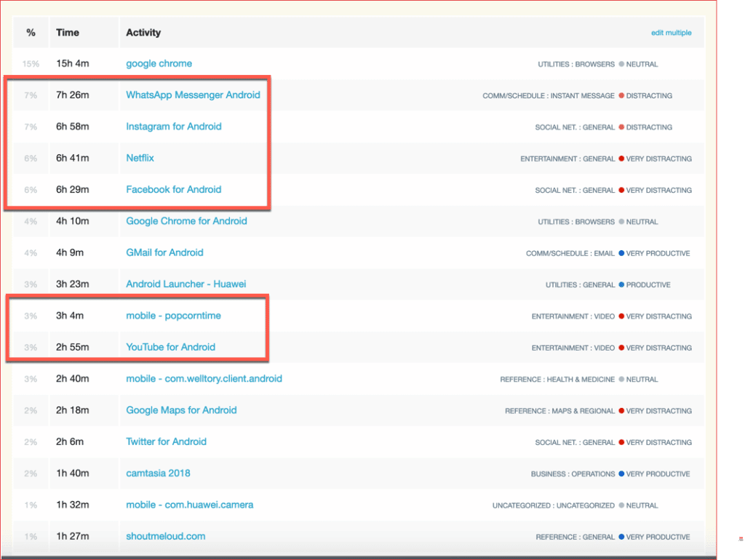
Task: Click gray Neutral dot in google chrome row
Action: point(621,64)
